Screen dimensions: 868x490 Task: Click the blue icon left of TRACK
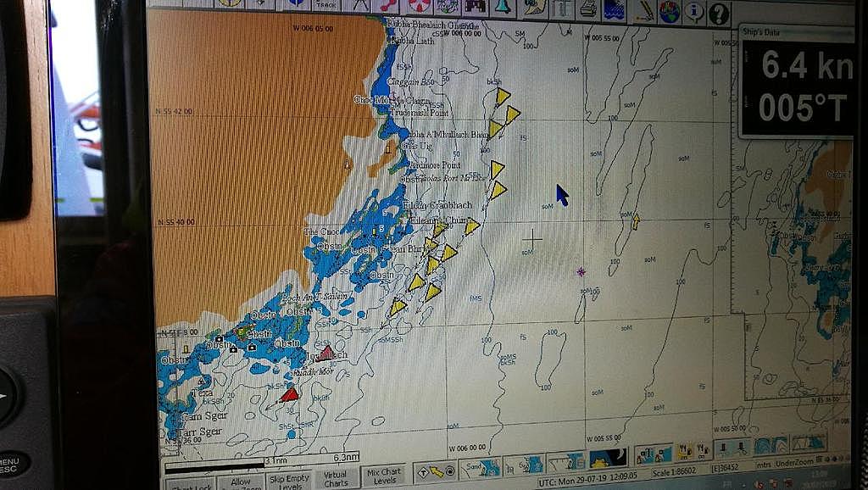point(296,3)
